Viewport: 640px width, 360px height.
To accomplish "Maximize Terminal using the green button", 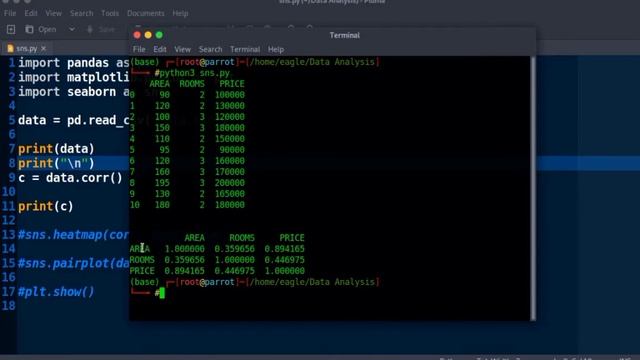I will (x=159, y=35).
